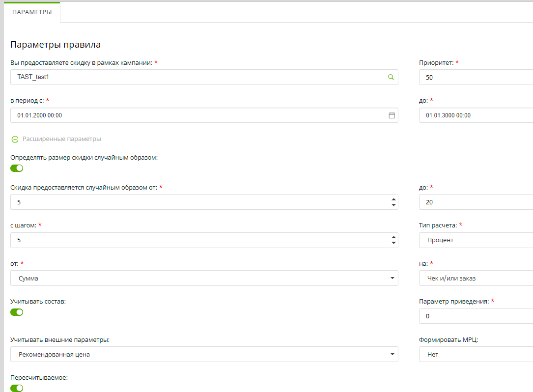Open the calendar picker for start date
Image resolution: width=533 pixels, height=392 pixels.
[x=392, y=115]
